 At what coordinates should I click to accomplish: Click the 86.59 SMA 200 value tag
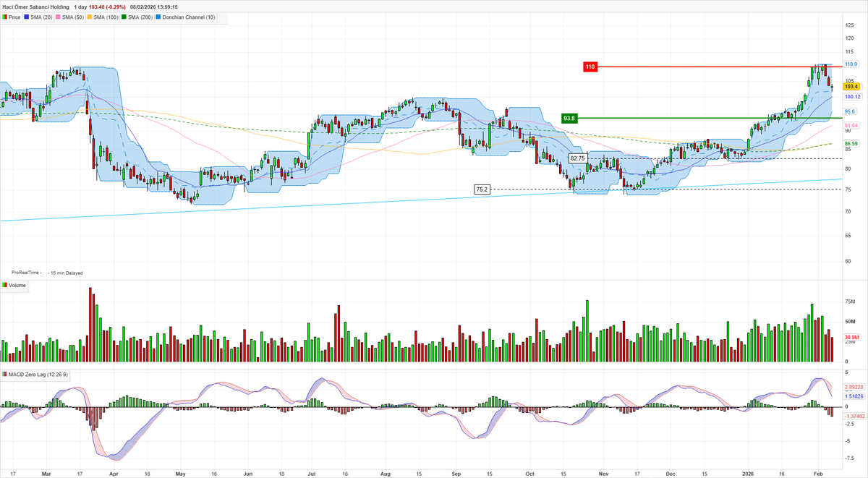[851, 144]
